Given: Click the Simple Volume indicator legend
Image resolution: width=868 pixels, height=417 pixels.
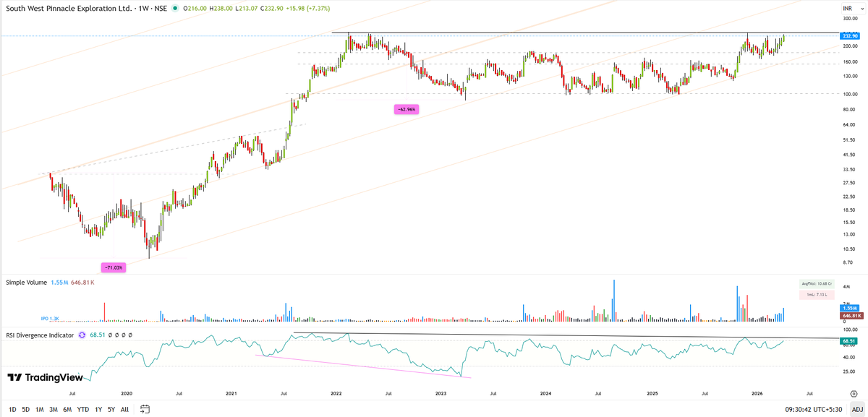Looking at the screenshot, I should (x=27, y=282).
